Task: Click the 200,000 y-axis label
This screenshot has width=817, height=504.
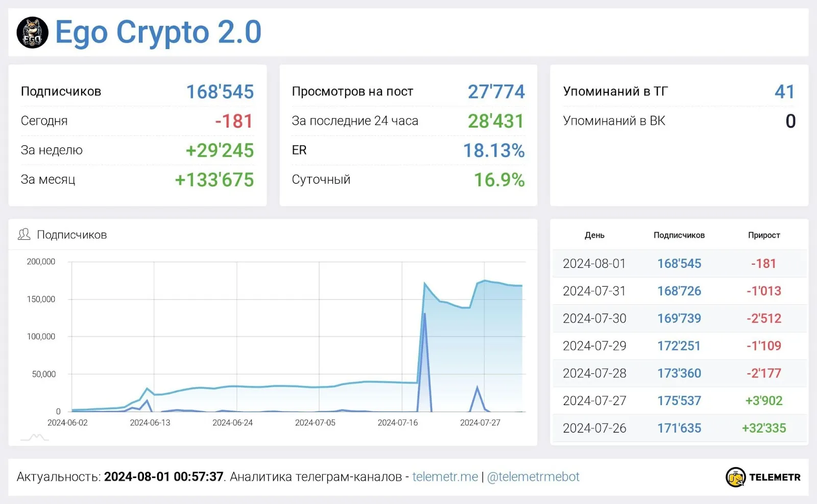Action: tap(41, 262)
